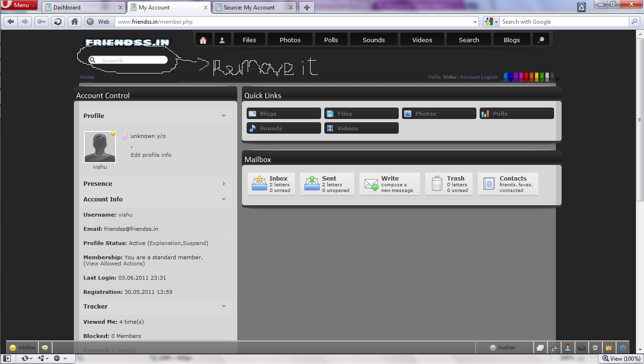This screenshot has height=364, width=644.
Task: Open the address bar history dropdown
Action: click(x=475, y=22)
